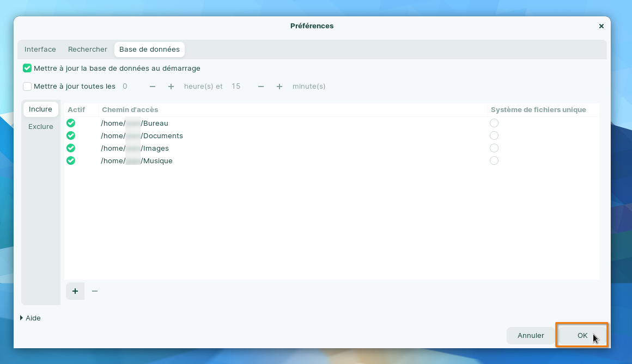
Task: Switch to the Interface tab
Action: click(40, 50)
